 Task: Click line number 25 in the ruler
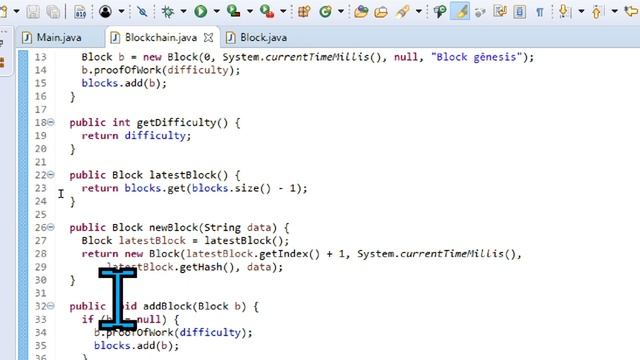tap(40, 214)
